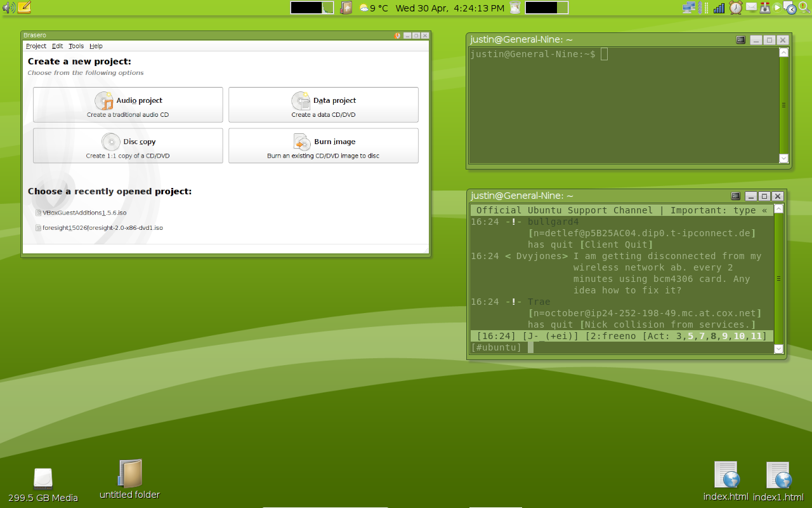Viewport: 812px width, 508px height.
Task: Click the scrollbar thumb in the IRC terminal
Action: tap(779, 279)
